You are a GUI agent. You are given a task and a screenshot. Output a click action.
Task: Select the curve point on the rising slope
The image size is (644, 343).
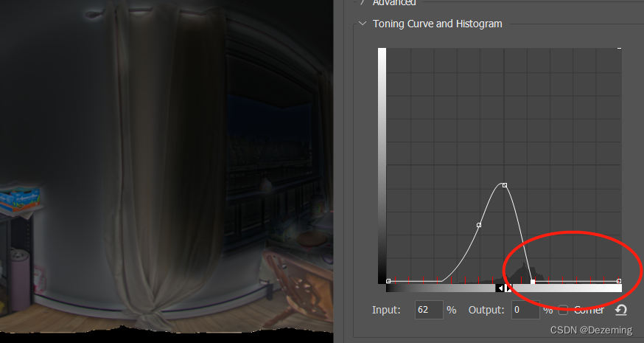479,225
